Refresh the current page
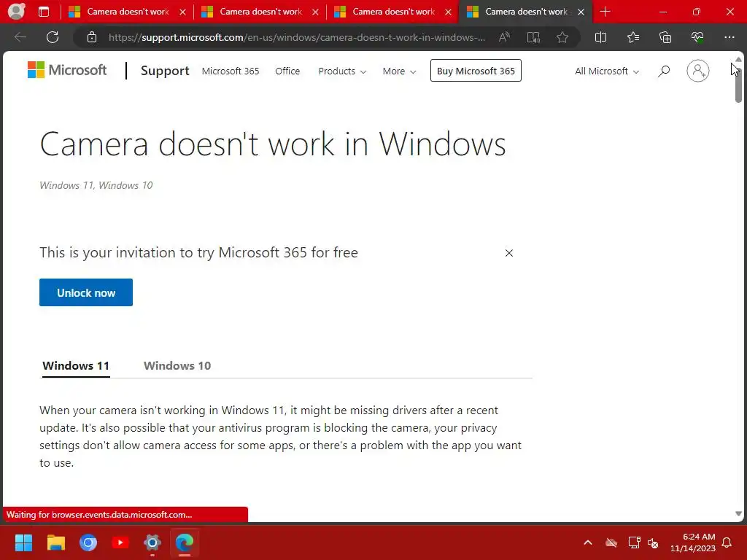 coord(53,37)
